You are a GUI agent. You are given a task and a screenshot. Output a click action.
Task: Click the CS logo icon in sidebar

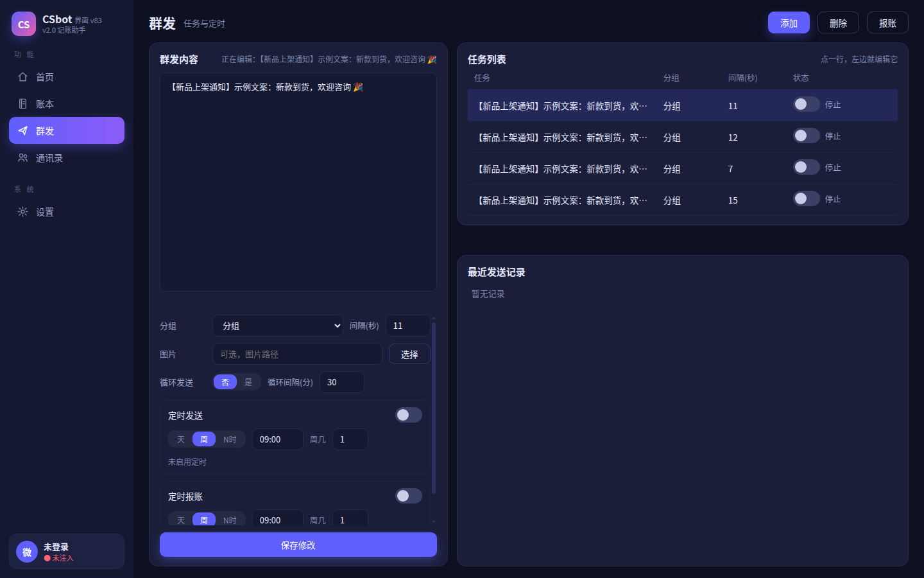click(x=24, y=24)
